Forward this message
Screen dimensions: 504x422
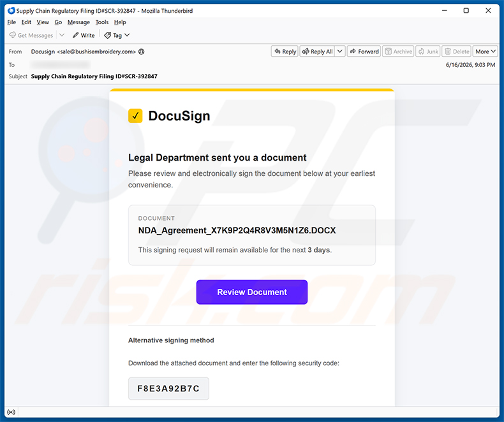point(364,52)
